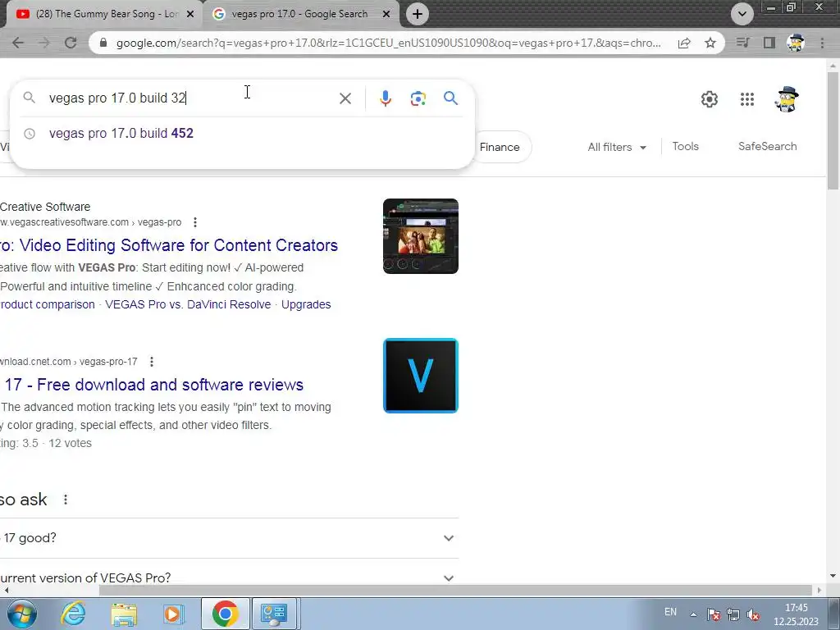Reload the page
840x630 pixels.
pyautogui.click(x=71, y=43)
